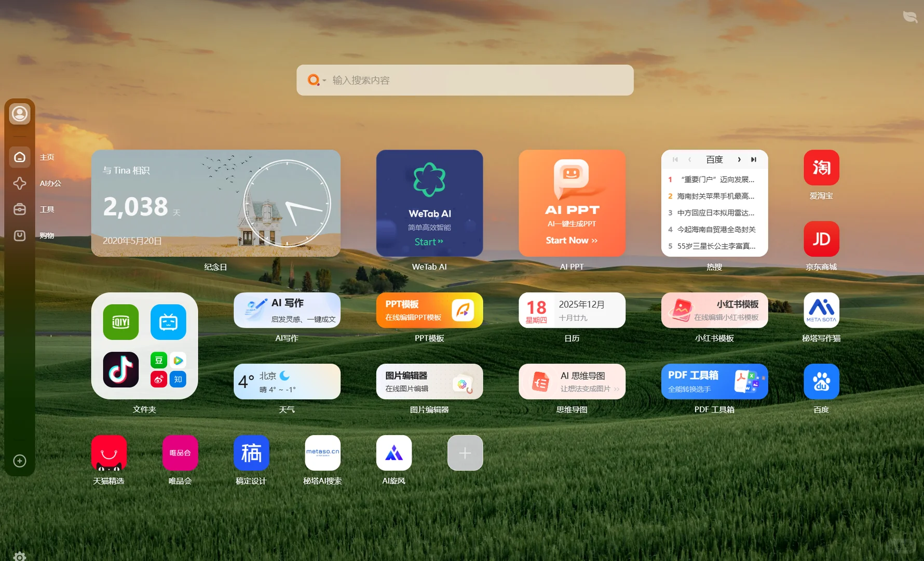Switch to the 主页 home category
Viewport: 924px width, 561px height.
tap(20, 157)
